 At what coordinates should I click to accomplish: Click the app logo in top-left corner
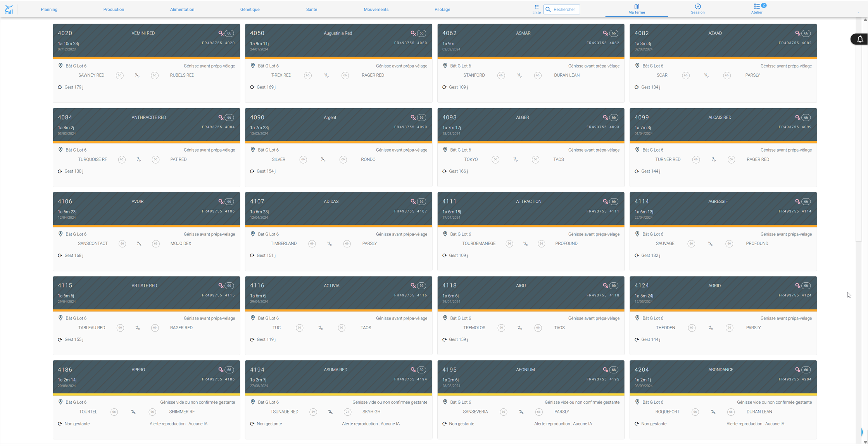9,9
